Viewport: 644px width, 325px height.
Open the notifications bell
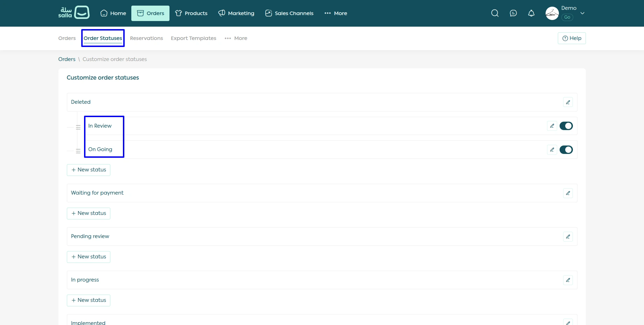click(531, 13)
